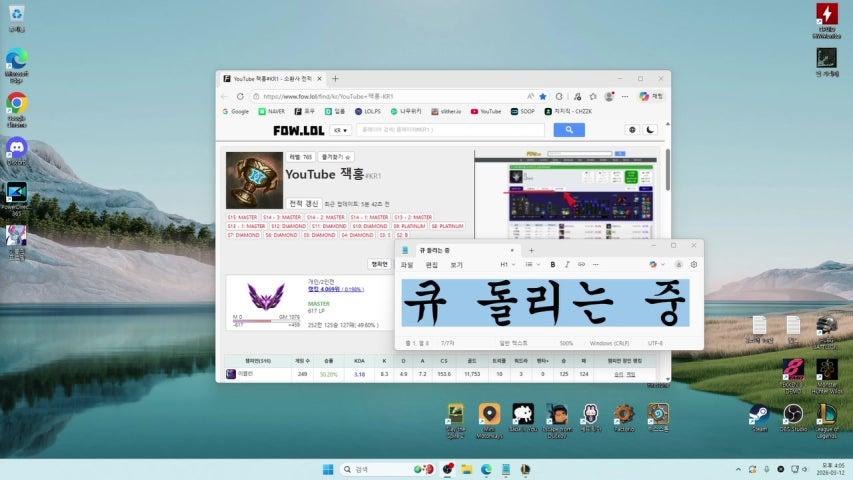The width and height of the screenshot is (853, 480).
Task: Open the SOOP bookmark
Action: (523, 112)
